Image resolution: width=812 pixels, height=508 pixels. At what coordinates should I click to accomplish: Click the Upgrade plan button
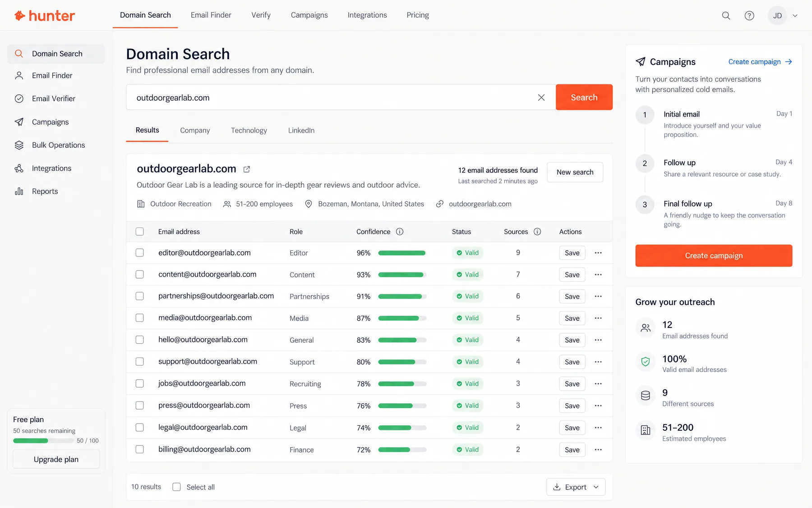click(x=56, y=459)
